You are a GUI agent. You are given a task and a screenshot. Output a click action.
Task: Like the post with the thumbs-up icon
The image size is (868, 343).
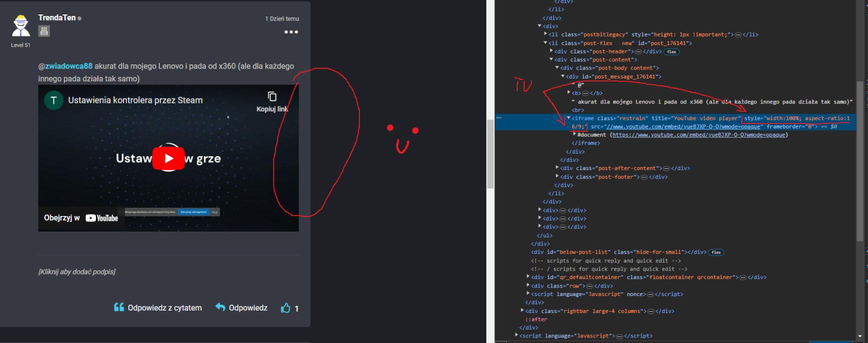tap(285, 308)
